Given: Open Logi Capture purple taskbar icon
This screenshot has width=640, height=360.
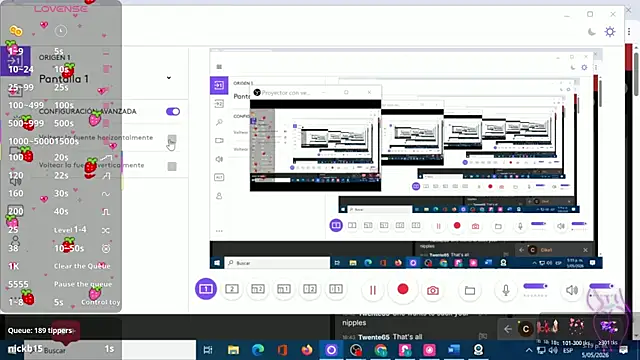Looking at the screenshot, I should [331, 350].
